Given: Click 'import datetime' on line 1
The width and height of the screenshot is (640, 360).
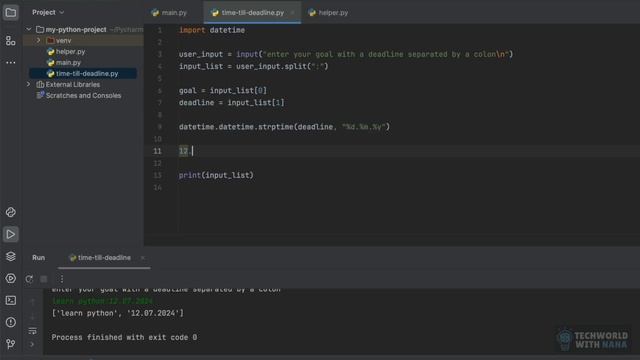Looking at the screenshot, I should pos(212,30).
